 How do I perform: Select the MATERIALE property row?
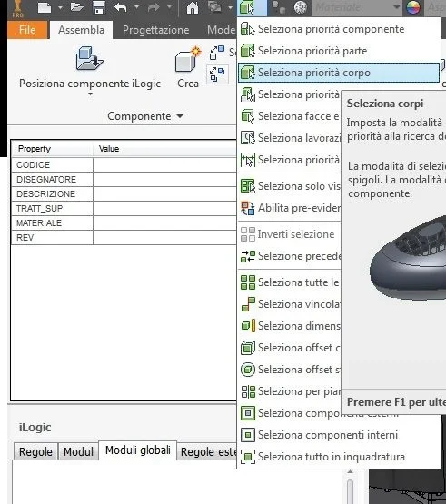point(124,223)
